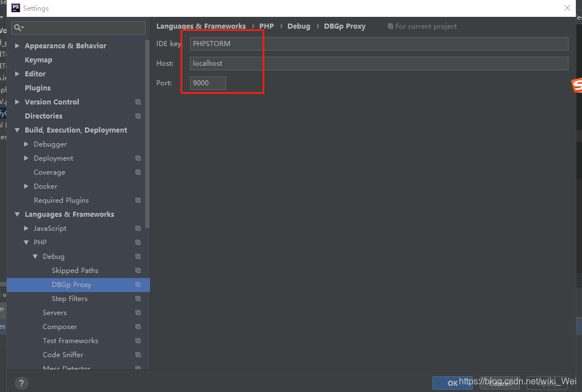Collapse Languages & Frameworks arrow
Viewport: 582px width, 392px height.
click(17, 215)
